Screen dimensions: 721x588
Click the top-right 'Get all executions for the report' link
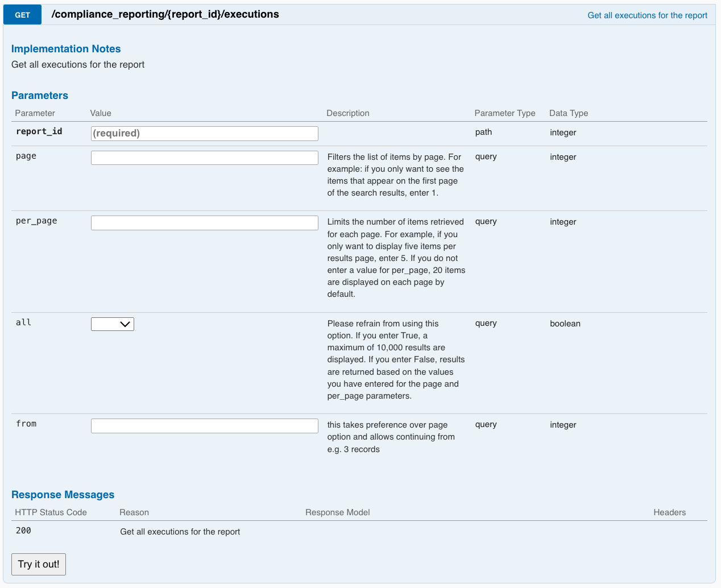(647, 15)
